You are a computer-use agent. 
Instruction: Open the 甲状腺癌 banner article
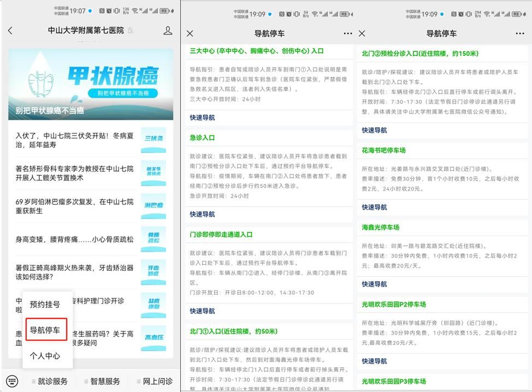point(91,85)
